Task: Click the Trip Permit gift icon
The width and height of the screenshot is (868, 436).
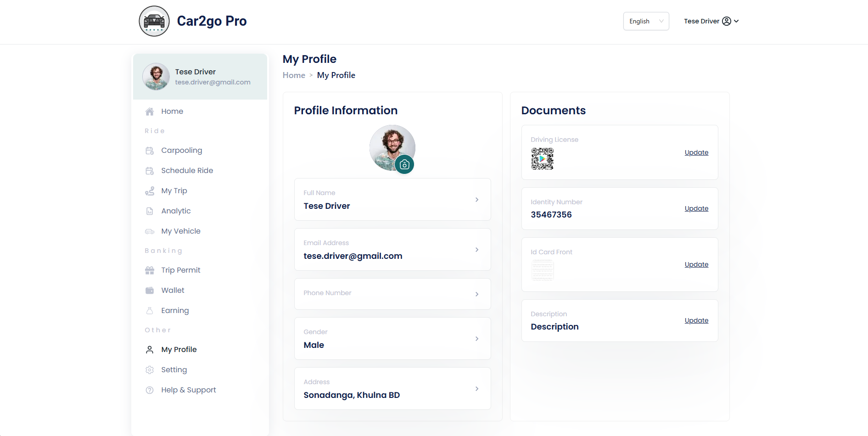Action: tap(150, 270)
